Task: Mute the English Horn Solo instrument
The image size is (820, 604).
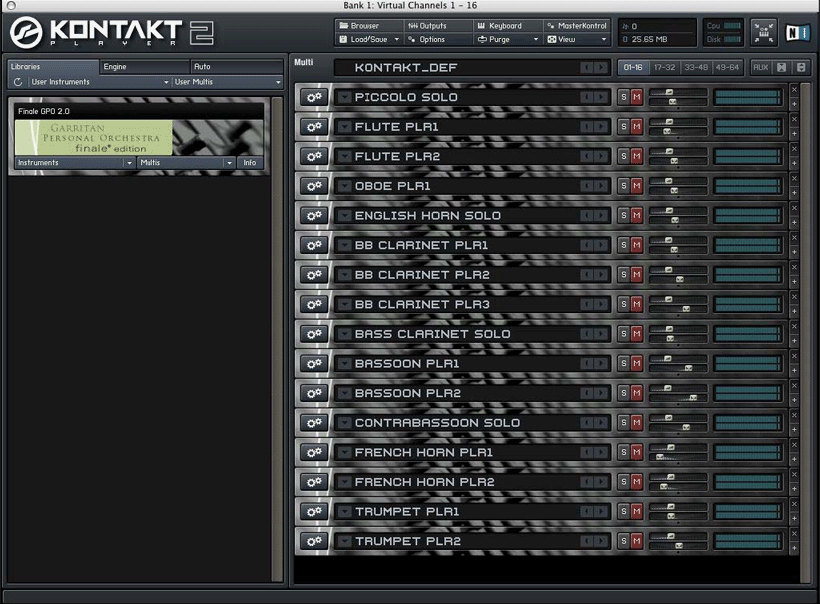Action: (636, 215)
